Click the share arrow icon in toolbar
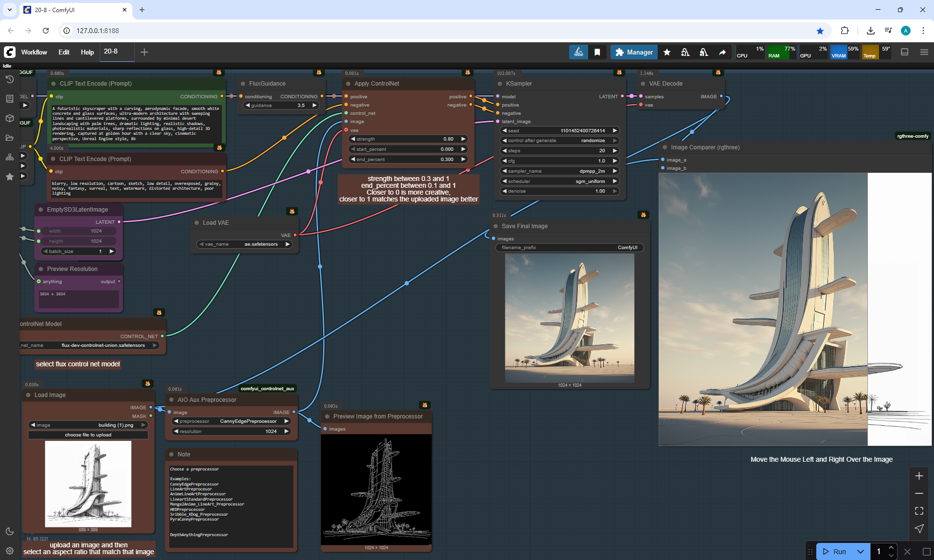 [x=722, y=52]
